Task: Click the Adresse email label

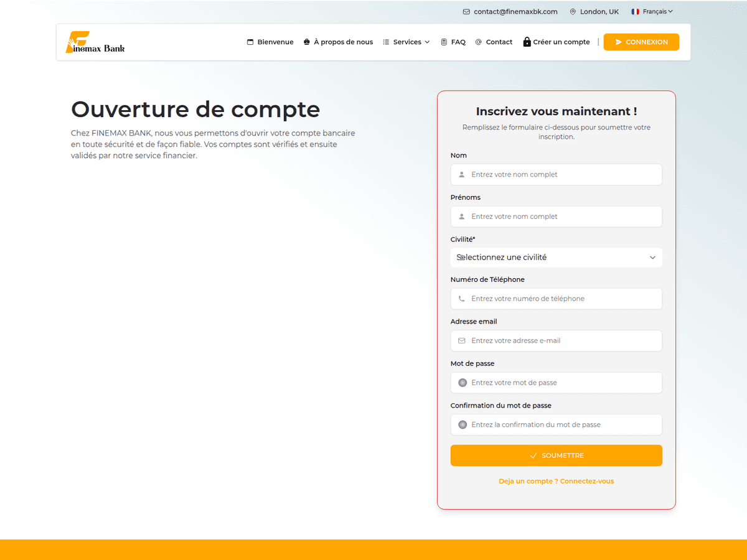Action: point(474,322)
